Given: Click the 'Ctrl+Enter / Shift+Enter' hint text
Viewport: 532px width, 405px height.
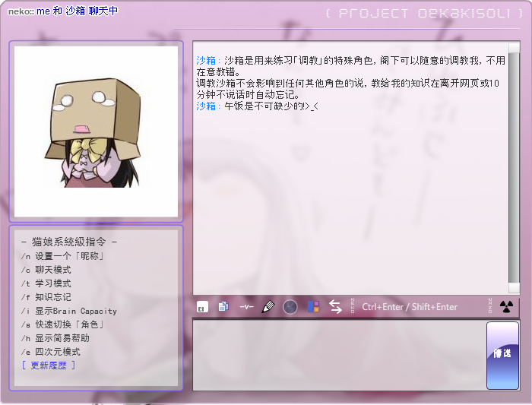Looking at the screenshot, I should coord(410,307).
